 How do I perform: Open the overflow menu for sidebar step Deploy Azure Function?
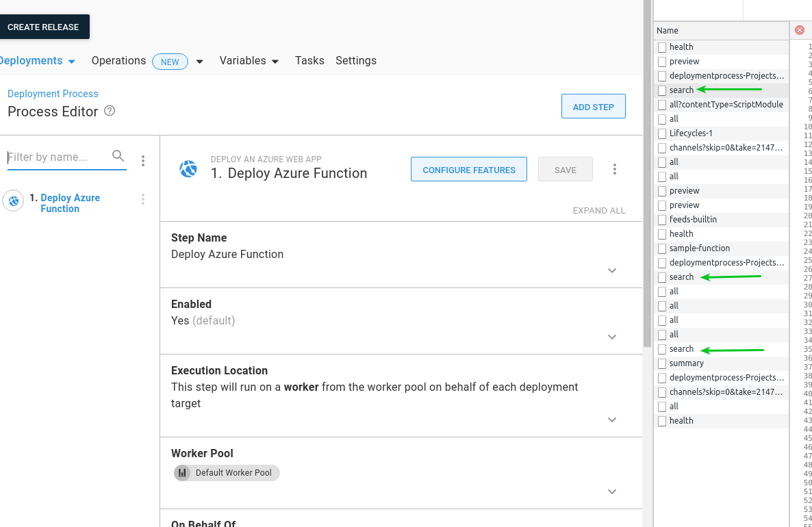[x=143, y=199]
